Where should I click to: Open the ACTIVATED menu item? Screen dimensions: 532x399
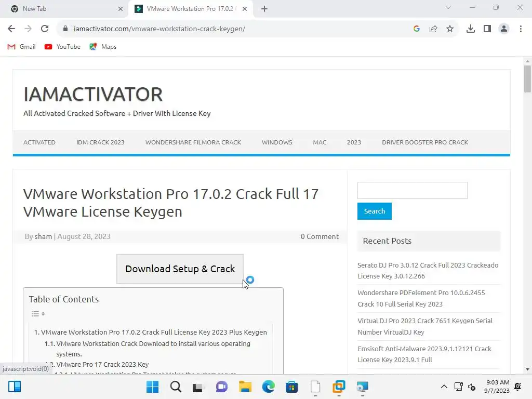tap(39, 142)
